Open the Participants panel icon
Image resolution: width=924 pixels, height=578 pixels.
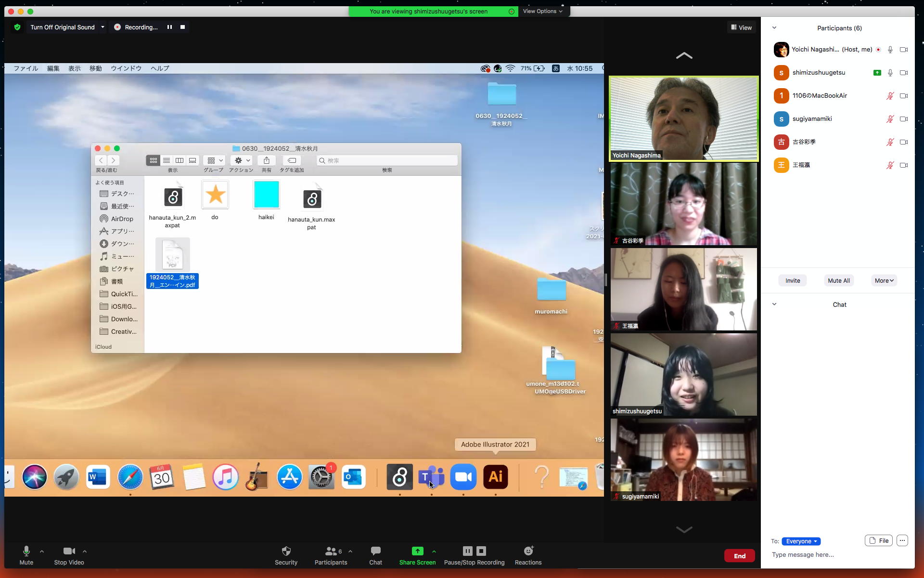pyautogui.click(x=331, y=551)
